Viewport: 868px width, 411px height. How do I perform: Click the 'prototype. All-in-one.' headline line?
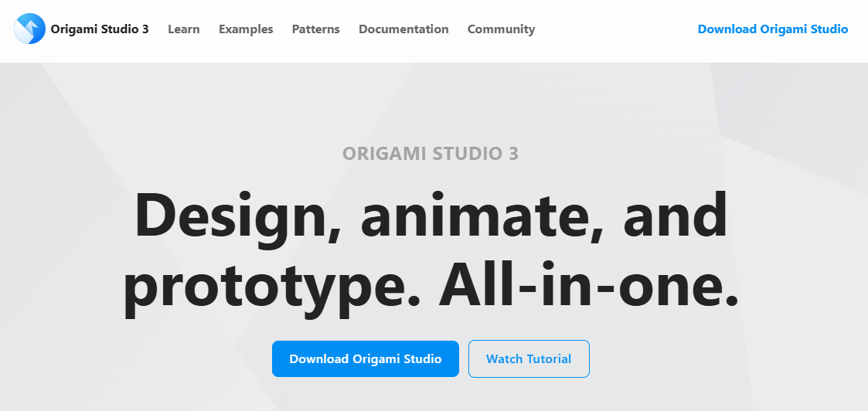point(431,290)
